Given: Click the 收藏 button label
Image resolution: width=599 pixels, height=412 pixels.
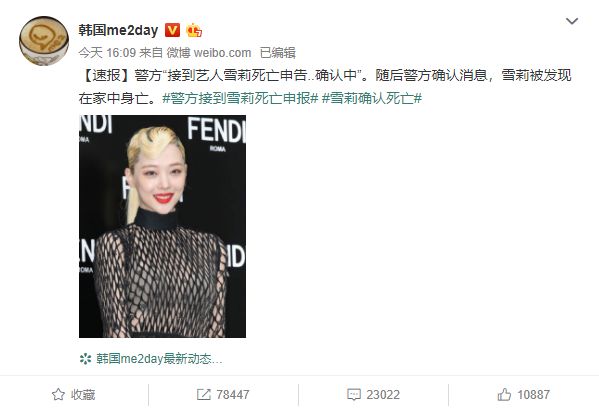Looking at the screenshot, I should (x=83, y=394).
